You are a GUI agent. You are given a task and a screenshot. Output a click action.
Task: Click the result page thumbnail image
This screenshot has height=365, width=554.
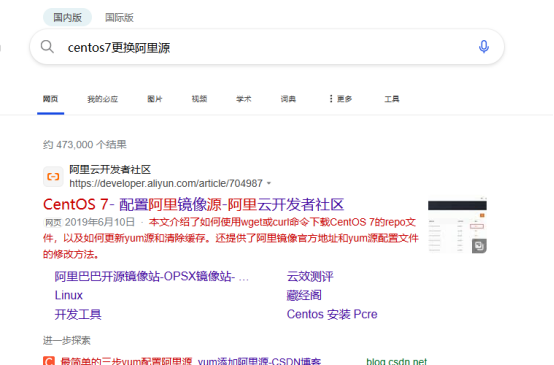point(457,225)
